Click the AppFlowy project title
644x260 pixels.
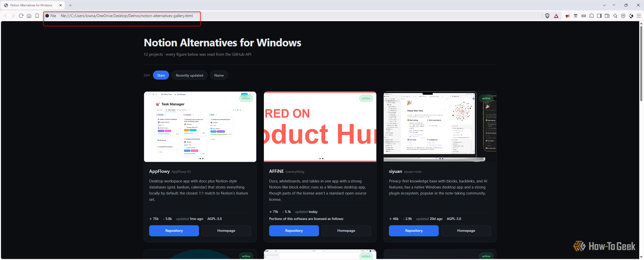pos(159,171)
